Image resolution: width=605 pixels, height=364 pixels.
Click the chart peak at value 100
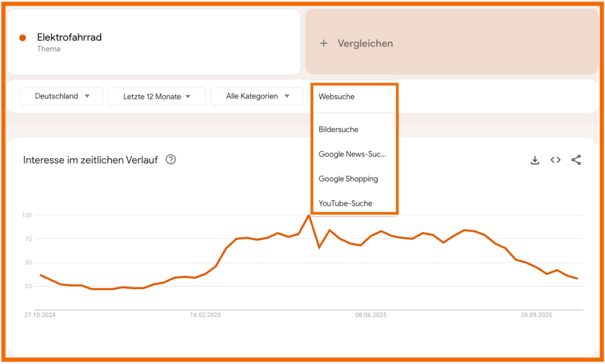pyautogui.click(x=309, y=216)
